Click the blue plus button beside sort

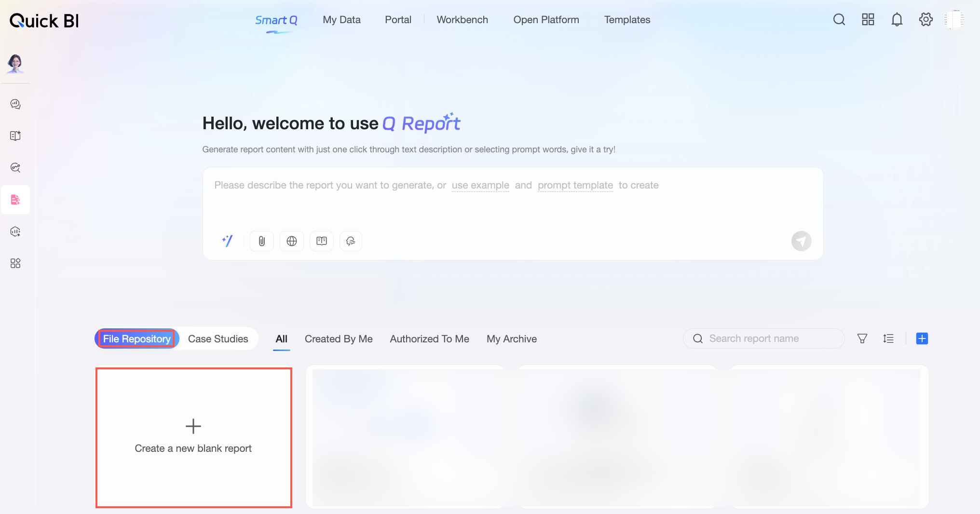tap(922, 338)
